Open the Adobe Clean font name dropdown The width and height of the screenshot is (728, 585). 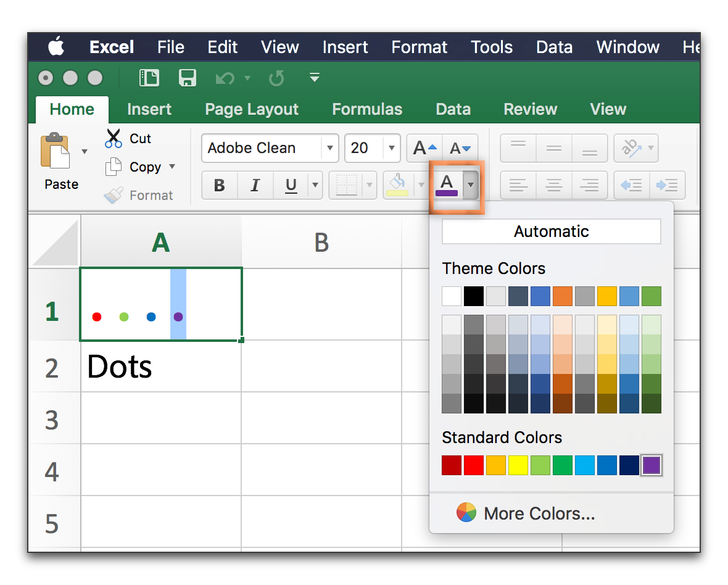coord(329,147)
